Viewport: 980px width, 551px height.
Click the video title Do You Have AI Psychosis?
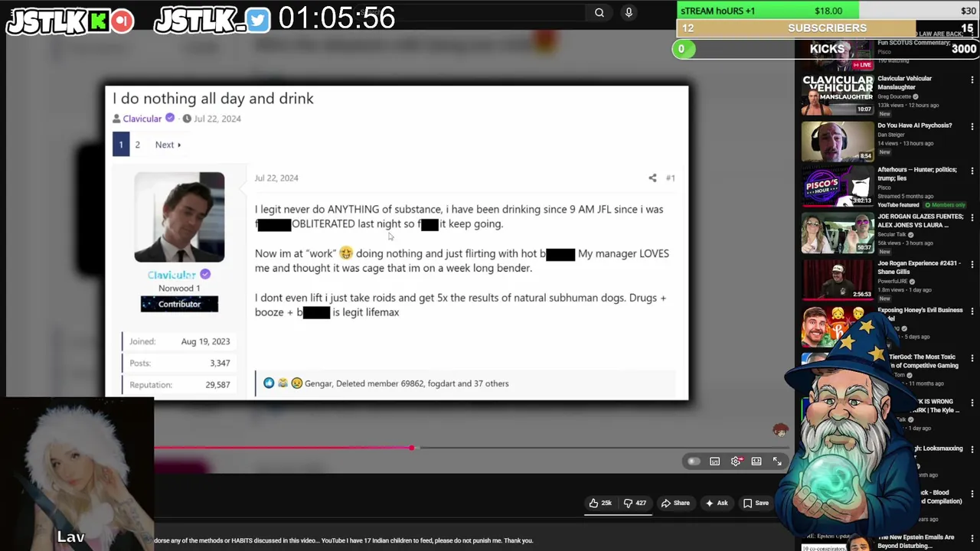point(915,126)
